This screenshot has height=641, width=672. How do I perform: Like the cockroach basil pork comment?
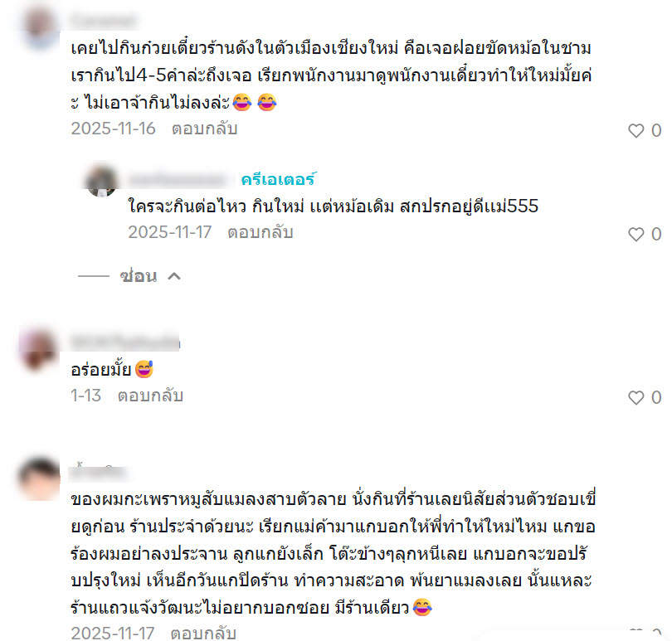coord(636,633)
